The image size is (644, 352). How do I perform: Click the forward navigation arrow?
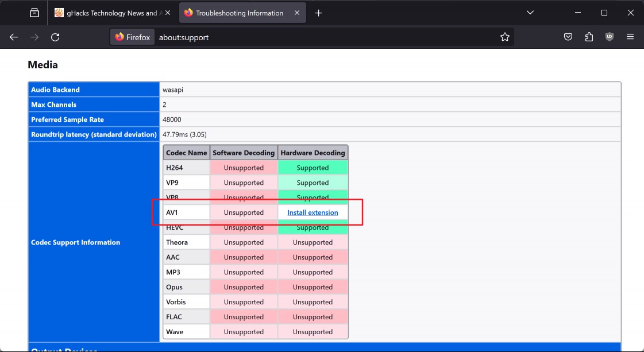tap(34, 37)
